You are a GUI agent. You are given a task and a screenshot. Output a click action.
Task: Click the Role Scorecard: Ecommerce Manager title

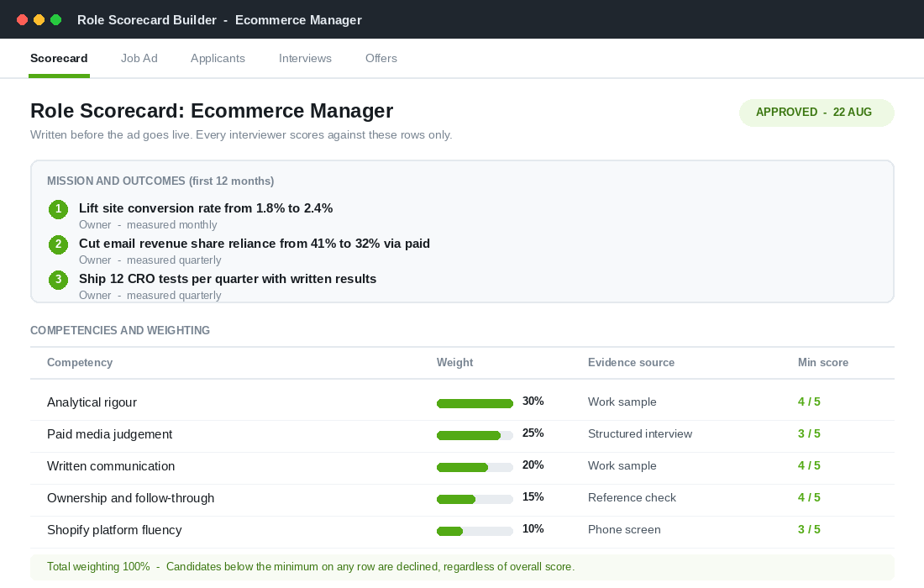point(212,111)
